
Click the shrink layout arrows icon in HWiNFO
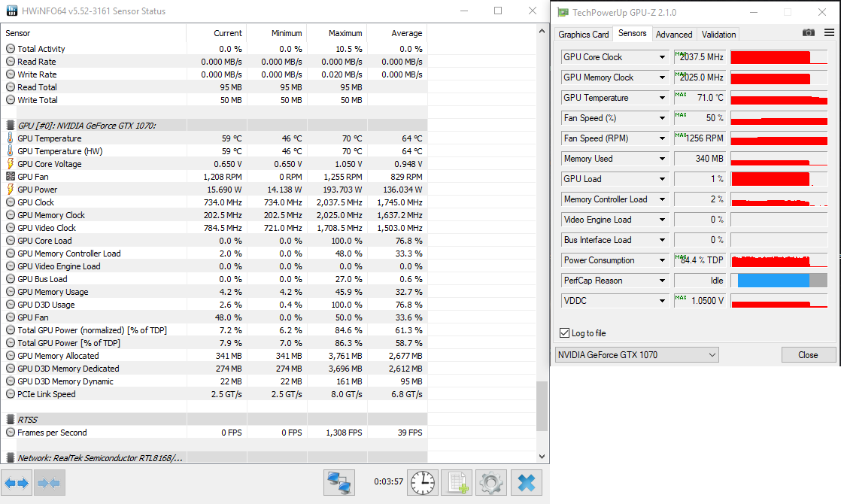point(50,483)
